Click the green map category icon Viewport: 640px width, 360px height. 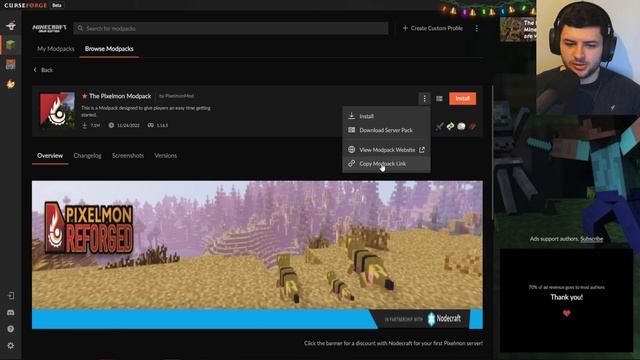tap(450, 126)
